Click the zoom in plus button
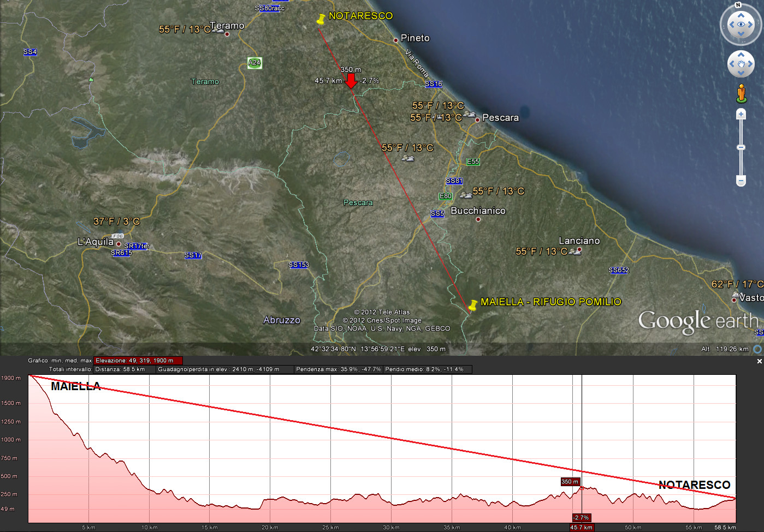The height and width of the screenshot is (532, 764). [741, 114]
